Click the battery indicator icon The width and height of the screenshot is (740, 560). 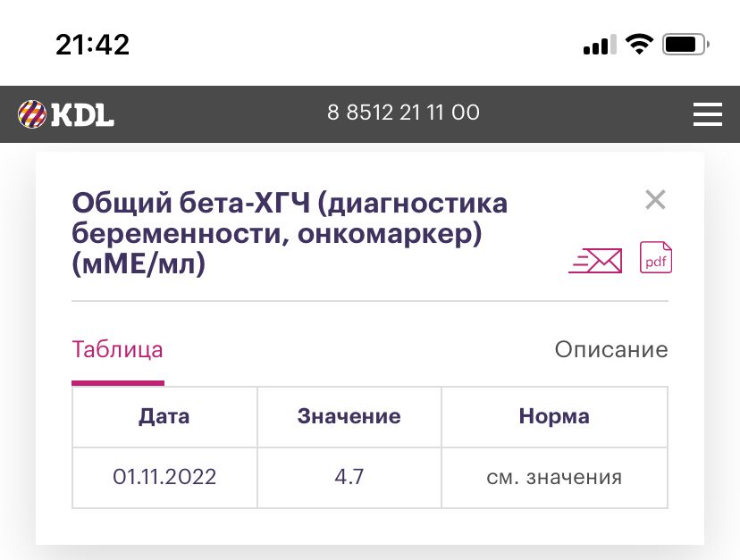click(685, 43)
